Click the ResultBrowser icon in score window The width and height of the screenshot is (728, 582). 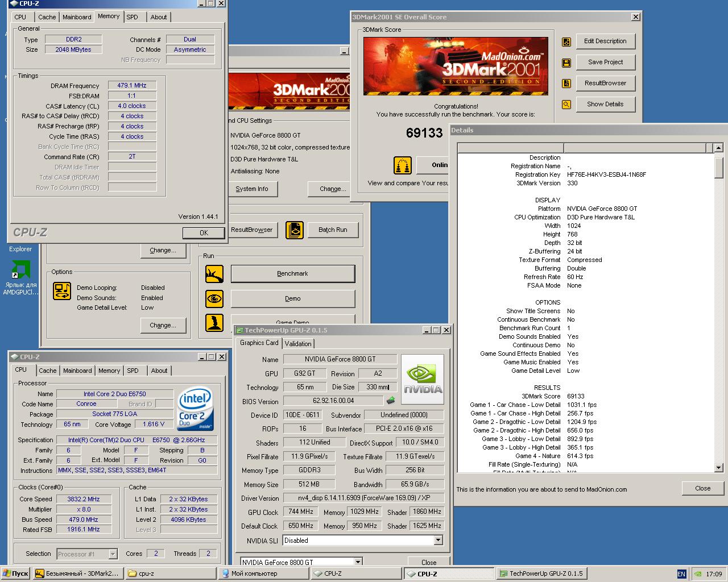click(x=566, y=84)
